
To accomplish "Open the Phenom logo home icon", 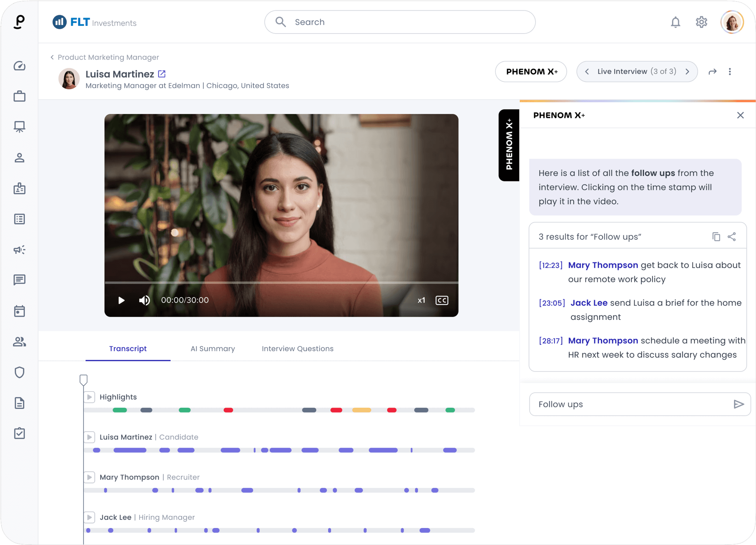I will coord(19,22).
